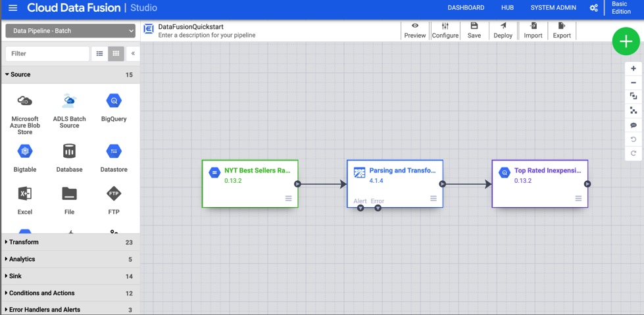Click 'Enter a description for your pipeline'

207,36
